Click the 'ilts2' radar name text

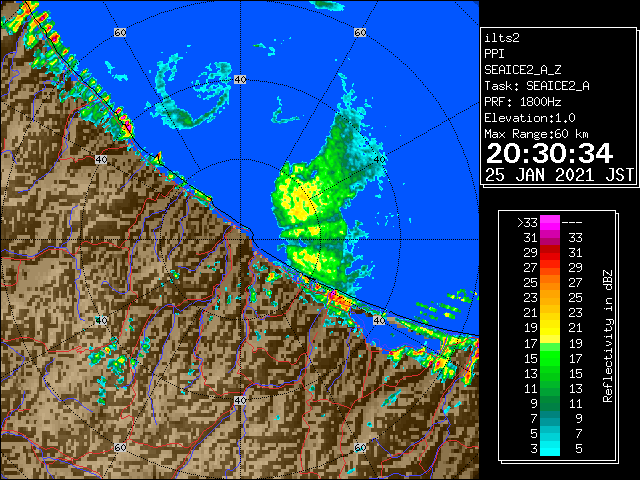pos(502,38)
